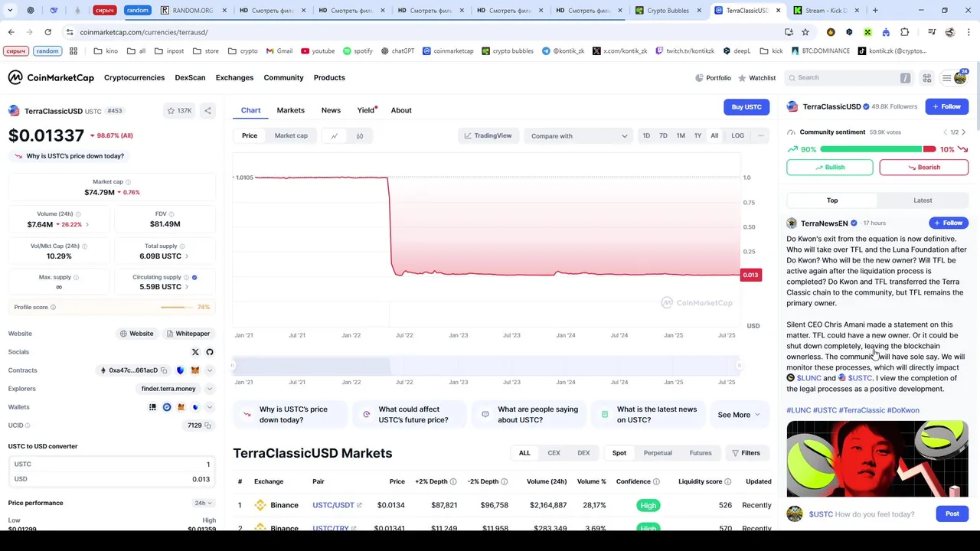Set chart range to 1M
The width and height of the screenshot is (980, 551).
[x=681, y=135]
